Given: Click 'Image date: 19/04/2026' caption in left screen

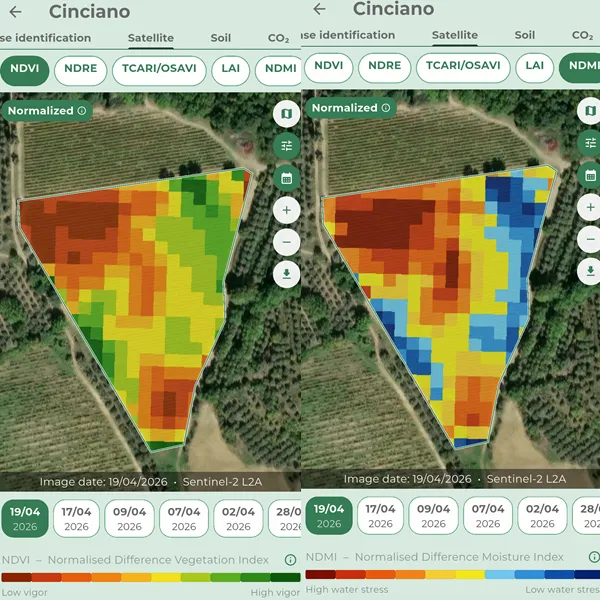Looking at the screenshot, I should point(104,482).
